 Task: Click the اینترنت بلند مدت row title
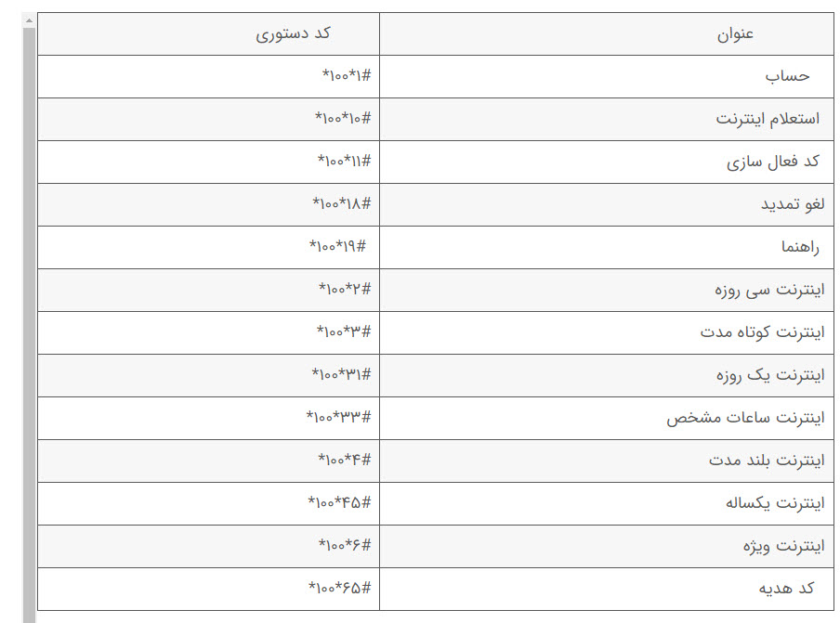(x=766, y=461)
